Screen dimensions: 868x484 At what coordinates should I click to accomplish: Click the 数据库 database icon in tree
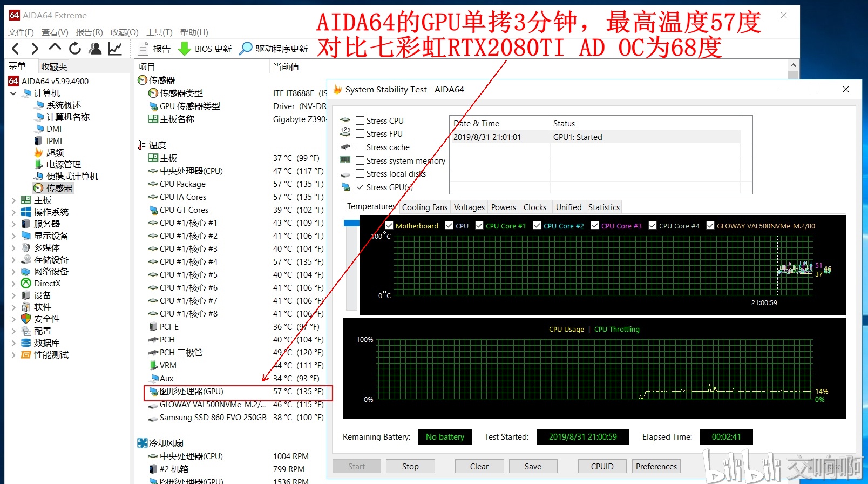[25, 342]
